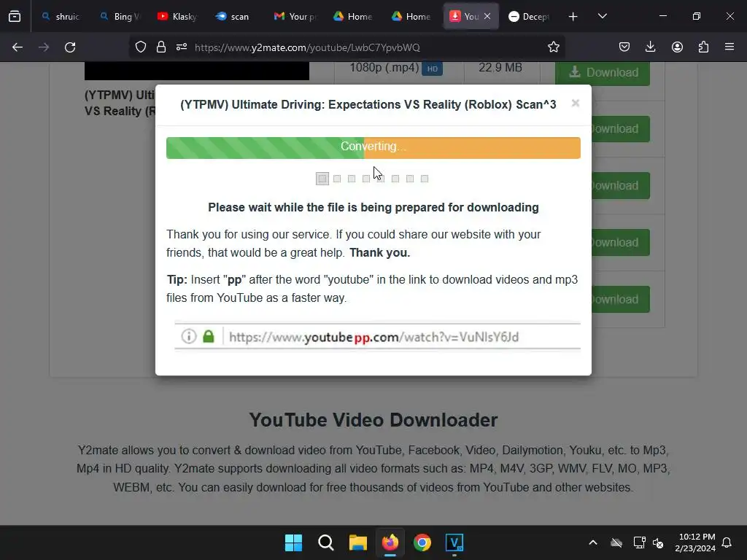This screenshot has width=747, height=560.
Task: Open the tracking protection shield icon
Action: pyautogui.click(x=141, y=47)
